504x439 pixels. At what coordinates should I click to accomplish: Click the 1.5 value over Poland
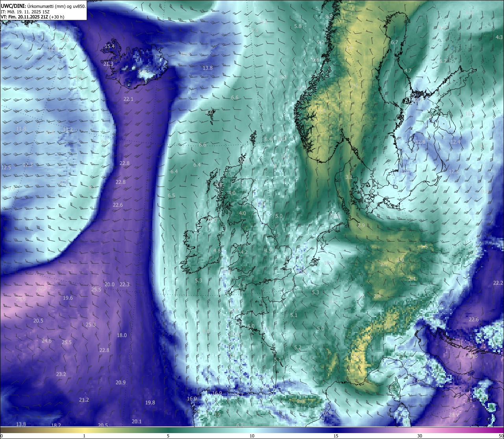424,247
